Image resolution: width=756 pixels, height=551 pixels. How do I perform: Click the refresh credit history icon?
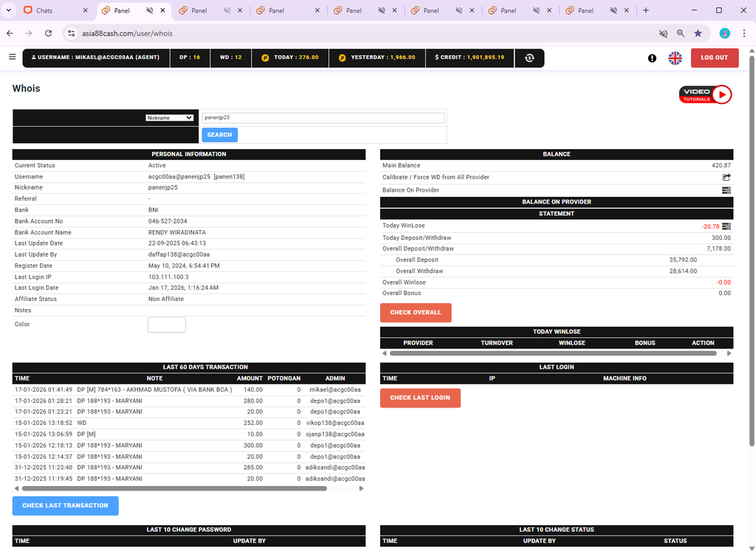[x=529, y=58]
